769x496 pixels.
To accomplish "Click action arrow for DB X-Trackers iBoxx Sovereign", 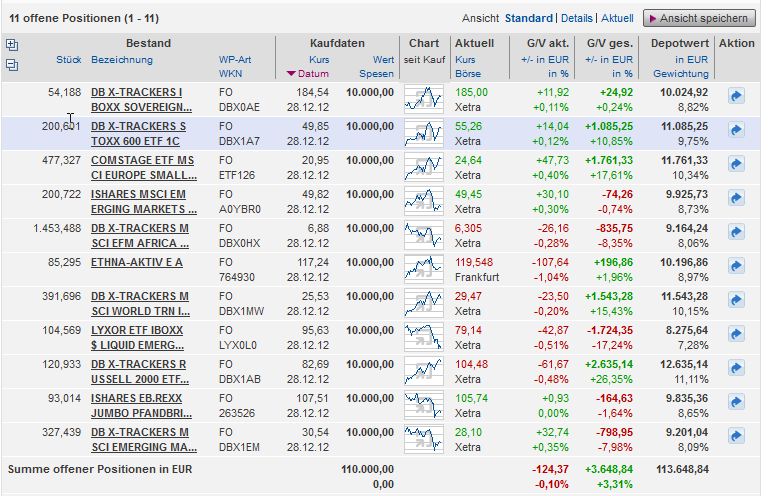I will [736, 97].
